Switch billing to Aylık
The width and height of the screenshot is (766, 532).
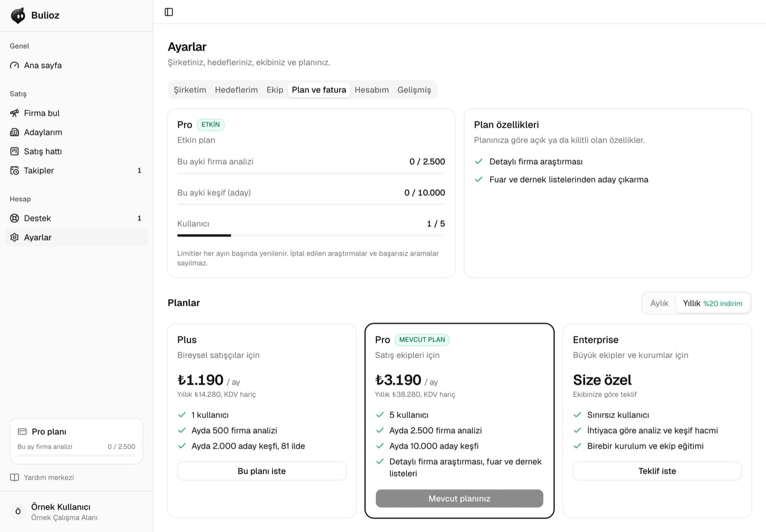point(659,303)
